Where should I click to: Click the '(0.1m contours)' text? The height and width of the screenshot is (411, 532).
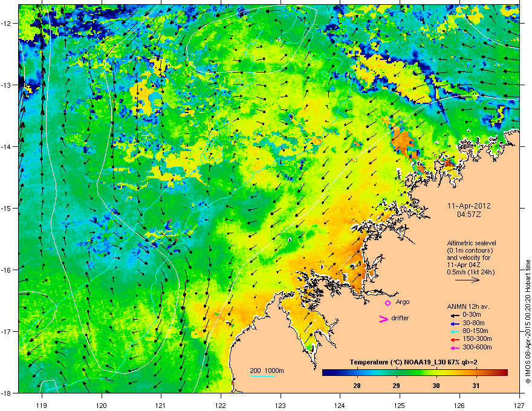(x=470, y=251)
